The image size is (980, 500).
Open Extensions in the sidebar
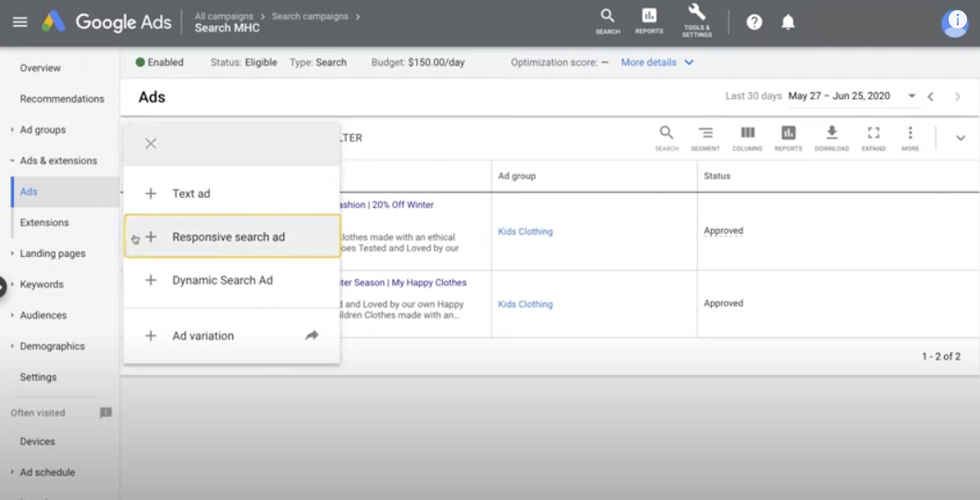(x=44, y=223)
